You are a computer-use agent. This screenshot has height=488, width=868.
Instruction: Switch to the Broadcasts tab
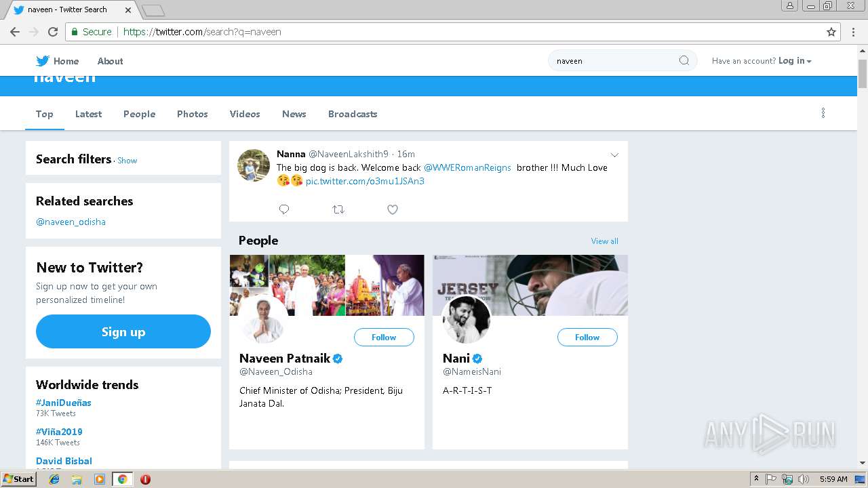click(353, 114)
